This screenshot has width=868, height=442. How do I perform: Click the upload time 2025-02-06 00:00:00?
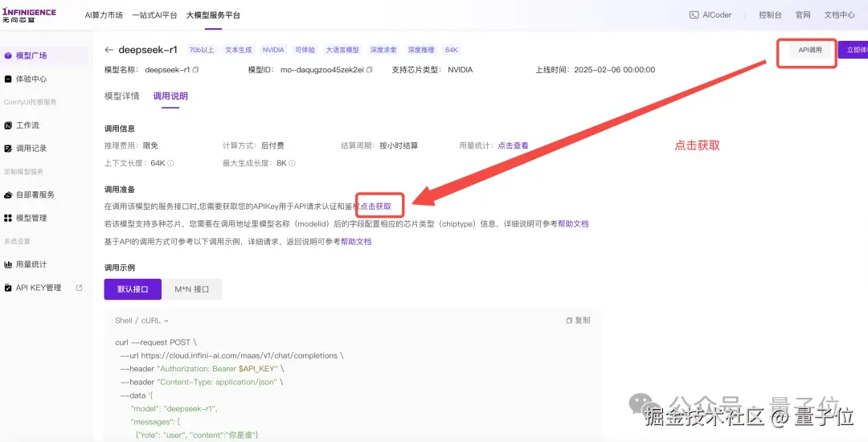tap(615, 70)
